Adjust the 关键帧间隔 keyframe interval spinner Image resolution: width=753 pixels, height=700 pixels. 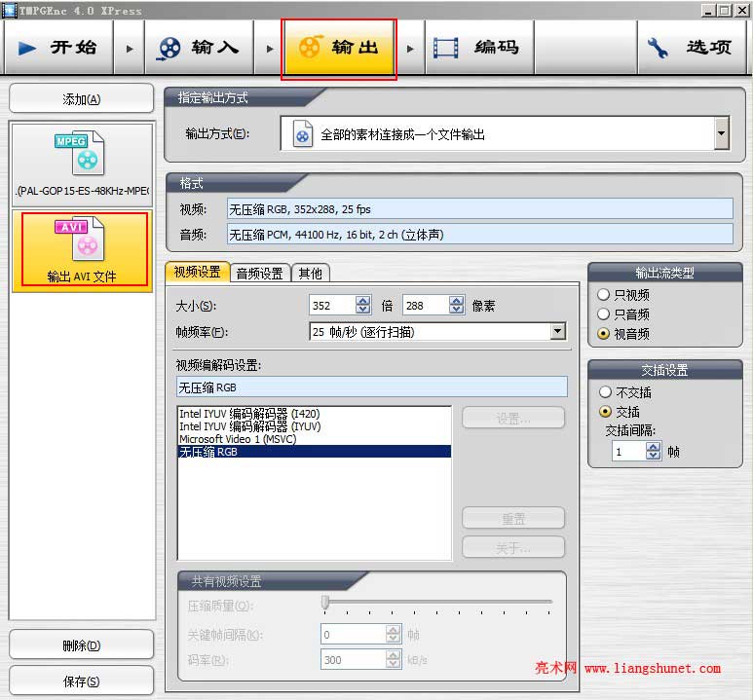(393, 634)
